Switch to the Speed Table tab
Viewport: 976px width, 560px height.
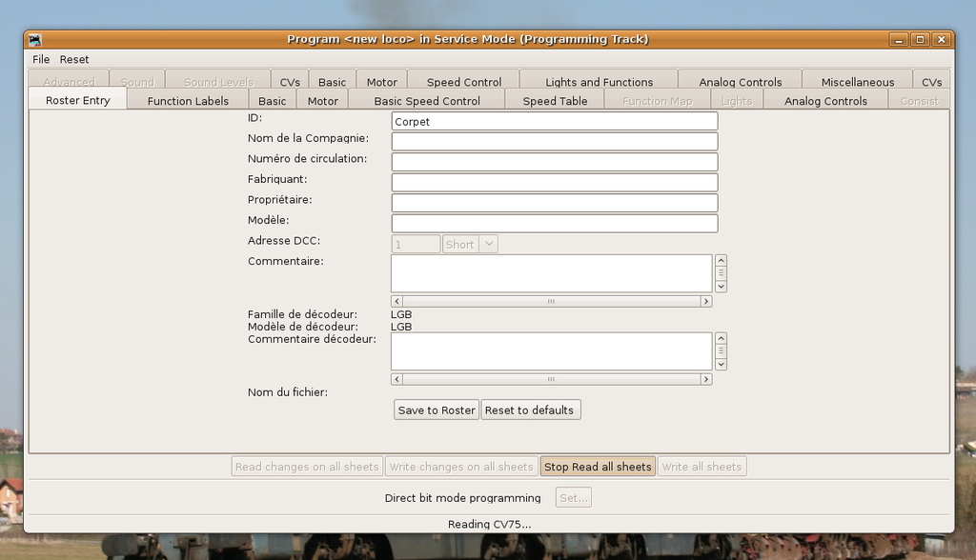tap(555, 101)
